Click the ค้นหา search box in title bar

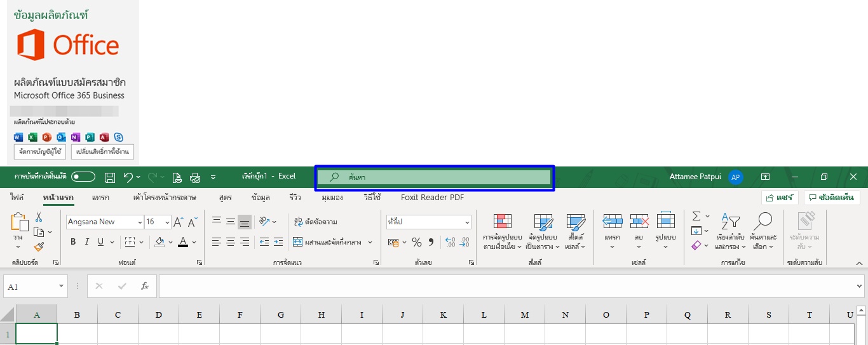[435, 177]
